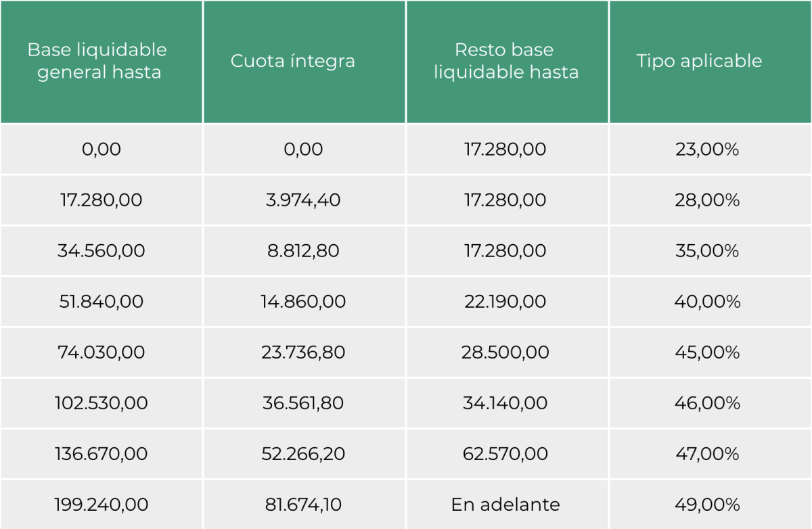Click the 34.560,00 base cell
The width and height of the screenshot is (812, 529).
coord(101,251)
